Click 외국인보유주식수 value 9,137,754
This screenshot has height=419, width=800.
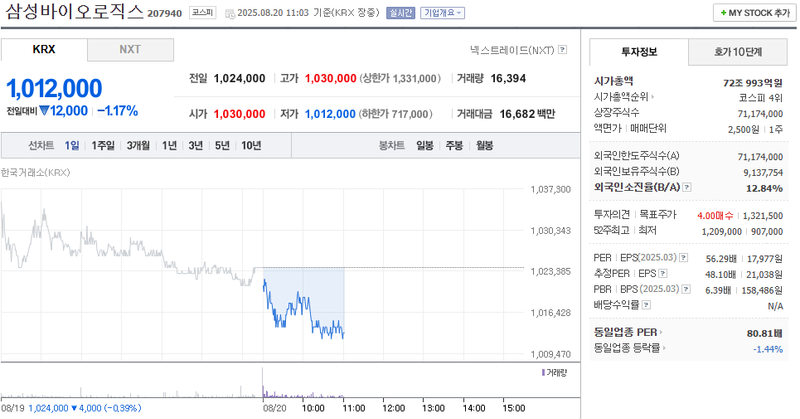(763, 173)
